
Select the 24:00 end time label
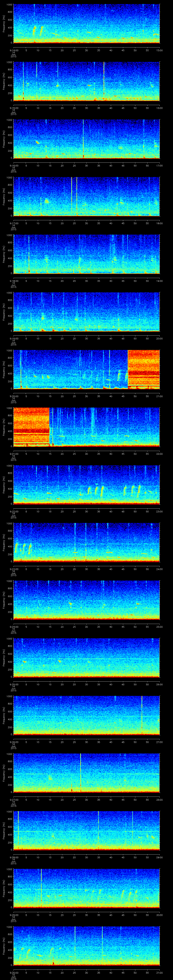160,569
